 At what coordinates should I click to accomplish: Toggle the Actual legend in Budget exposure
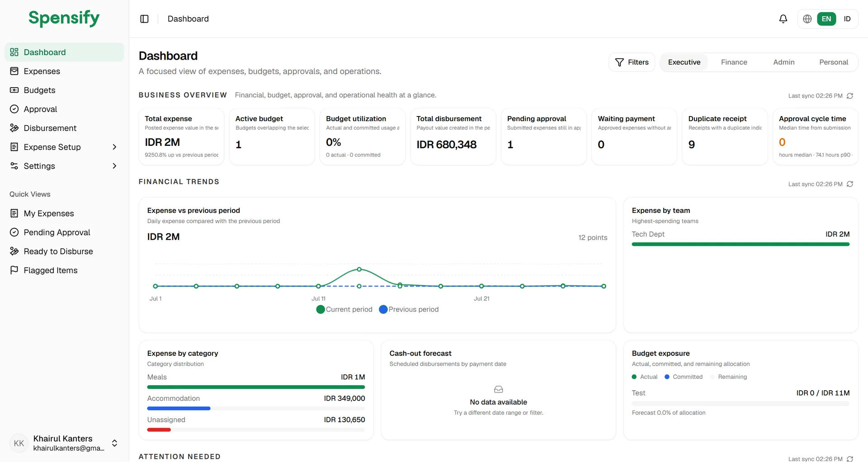point(645,377)
